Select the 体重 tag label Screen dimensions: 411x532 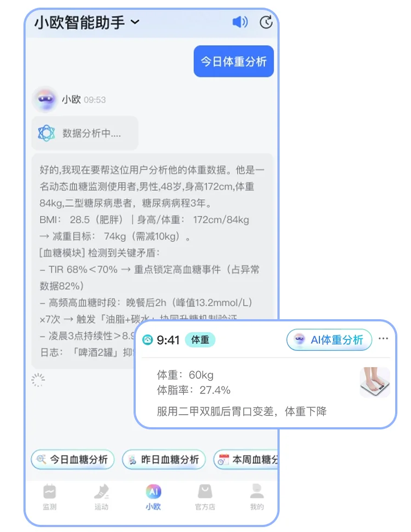200,339
